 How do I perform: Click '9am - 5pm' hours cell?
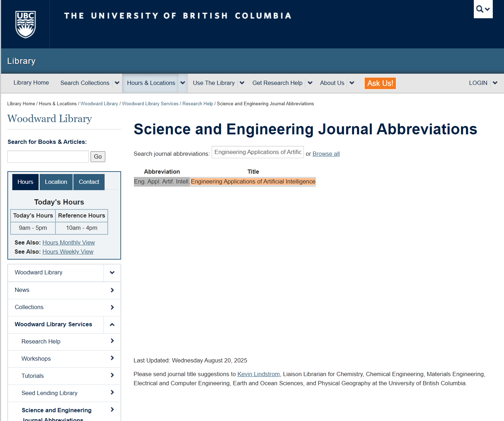click(33, 228)
